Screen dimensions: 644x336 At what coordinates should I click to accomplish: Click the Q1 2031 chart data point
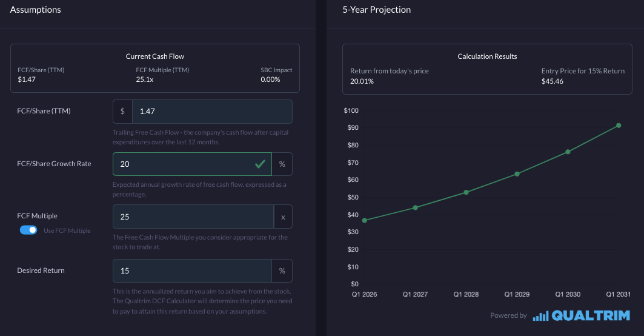[619, 126]
